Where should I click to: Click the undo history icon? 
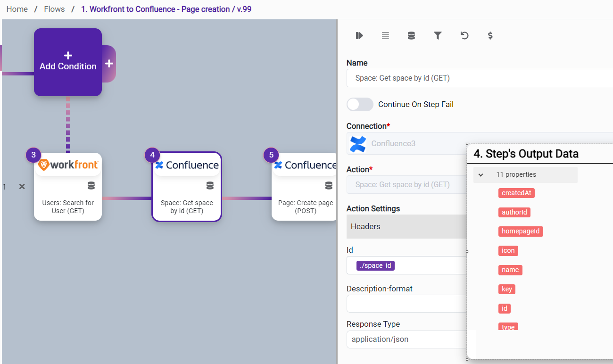464,35
